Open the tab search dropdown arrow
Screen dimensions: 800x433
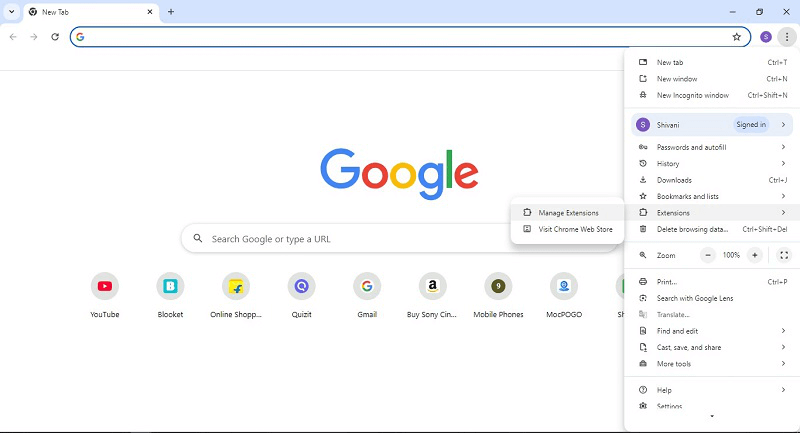pyautogui.click(x=11, y=12)
